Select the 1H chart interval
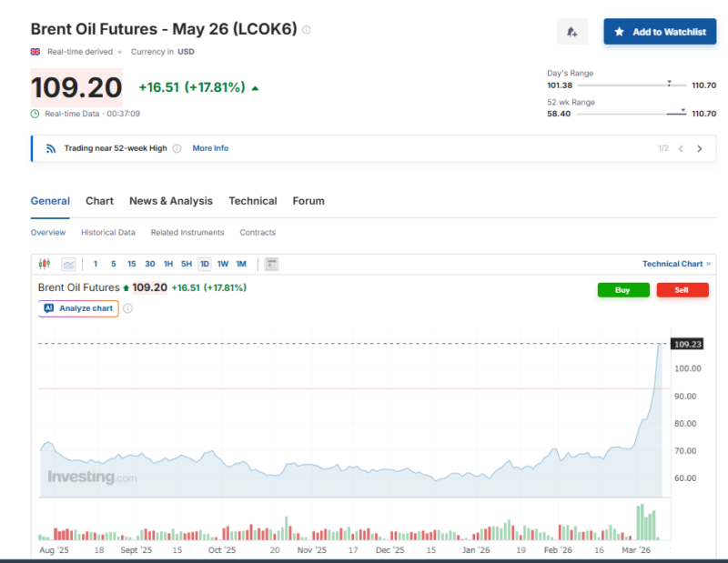Screen dimensions: 728x563 tap(168, 264)
